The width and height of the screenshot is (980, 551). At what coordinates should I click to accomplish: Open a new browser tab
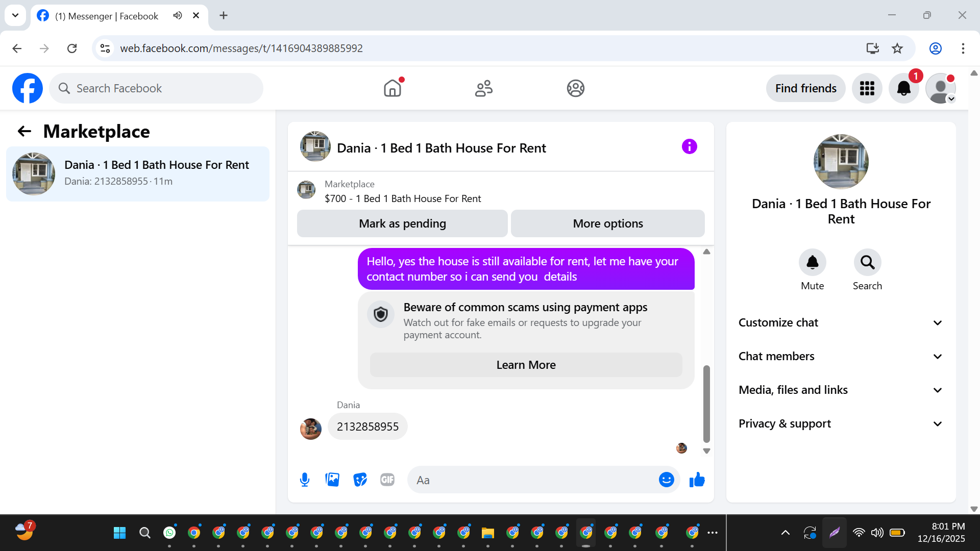pyautogui.click(x=223, y=15)
